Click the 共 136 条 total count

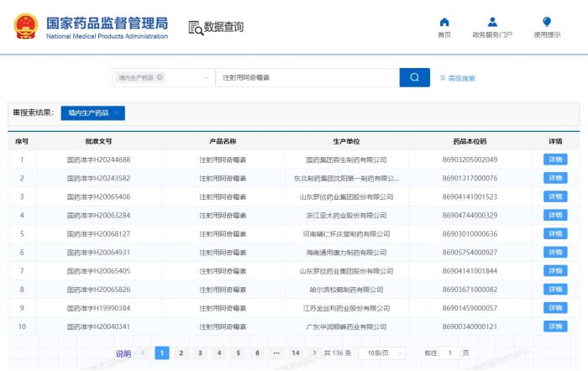click(338, 353)
